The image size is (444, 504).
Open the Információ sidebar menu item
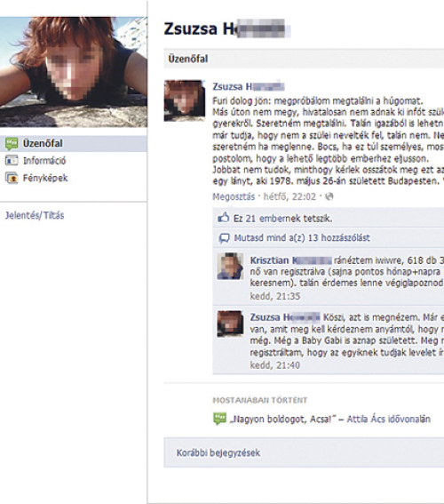[x=44, y=160]
